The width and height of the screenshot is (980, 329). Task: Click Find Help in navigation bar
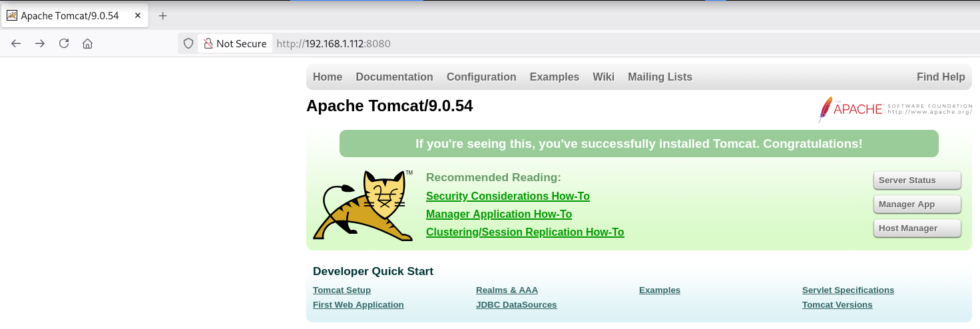pyautogui.click(x=940, y=77)
